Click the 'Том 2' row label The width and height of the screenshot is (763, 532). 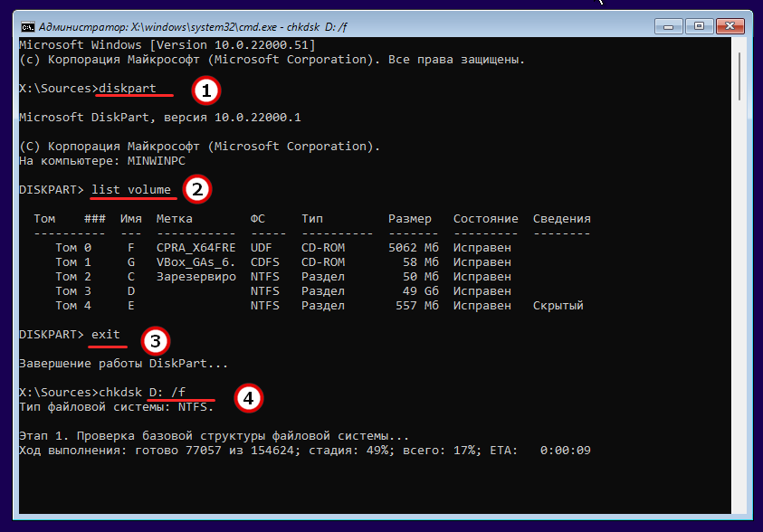(x=73, y=277)
